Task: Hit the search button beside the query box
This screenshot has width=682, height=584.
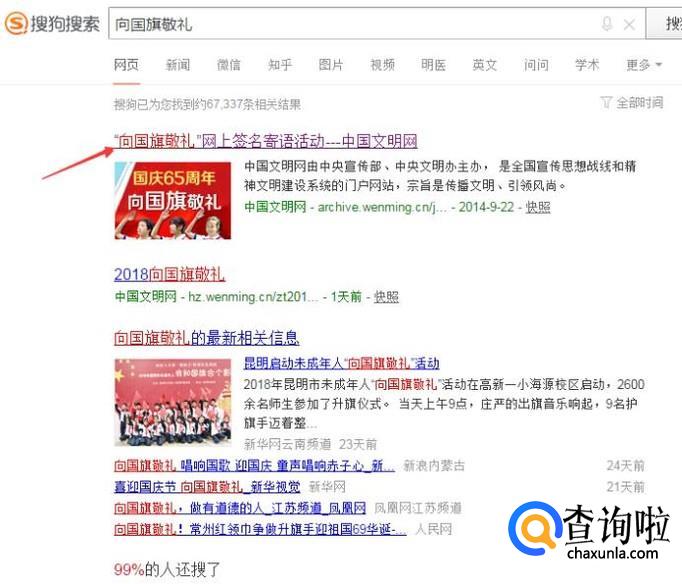Action: [x=665, y=24]
